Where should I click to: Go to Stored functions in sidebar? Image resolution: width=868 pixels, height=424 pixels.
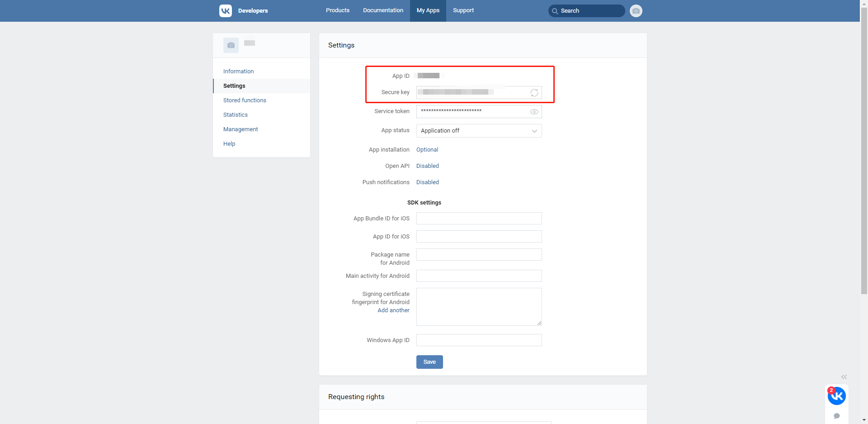pyautogui.click(x=245, y=100)
